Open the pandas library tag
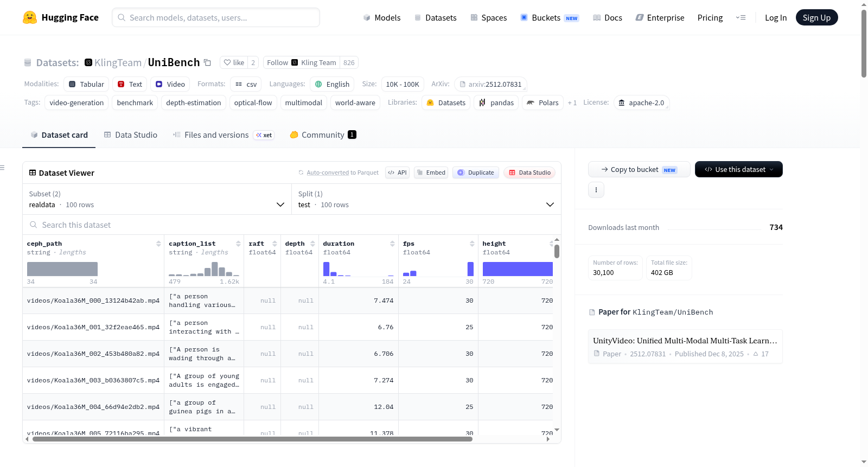 coord(496,103)
